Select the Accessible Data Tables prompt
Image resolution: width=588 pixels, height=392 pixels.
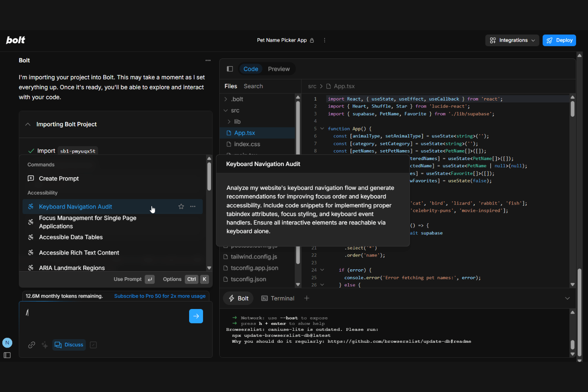click(113, 237)
